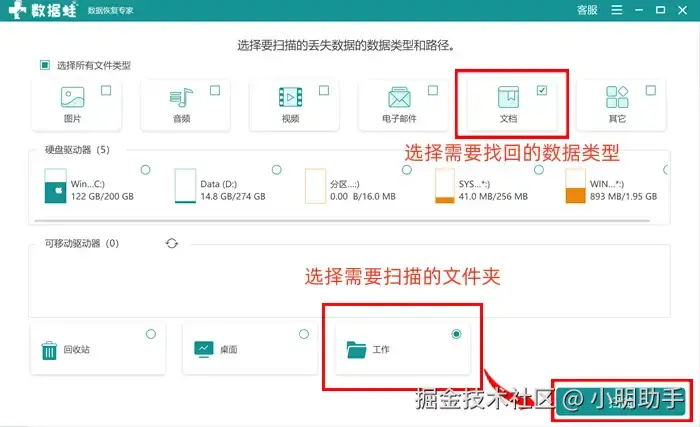Image resolution: width=700 pixels, height=427 pixels.
Task: Select the Data (D:) radio button
Action: (277, 170)
